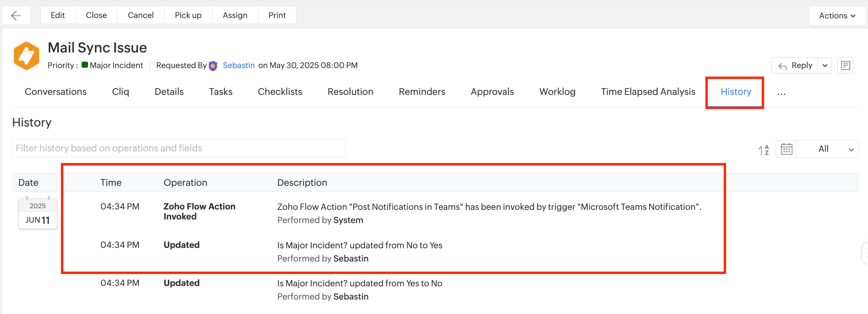Open the Worklog tab
The height and width of the screenshot is (314, 868).
(x=557, y=92)
